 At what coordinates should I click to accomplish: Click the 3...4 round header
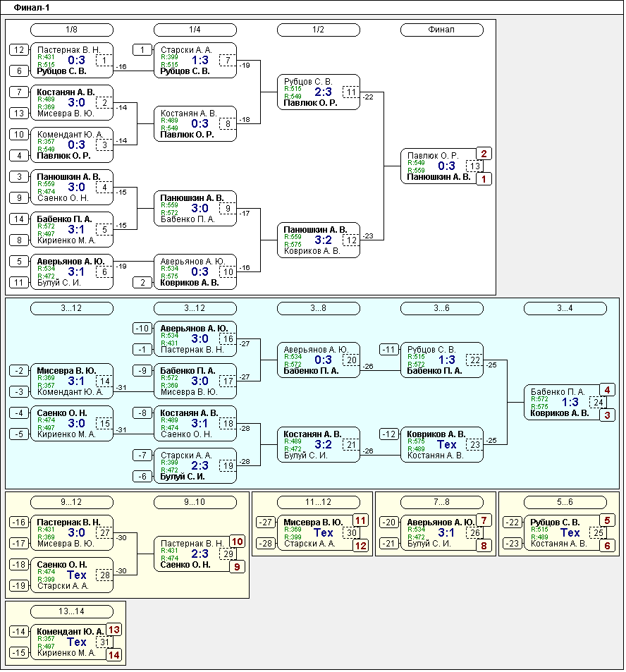point(565,308)
